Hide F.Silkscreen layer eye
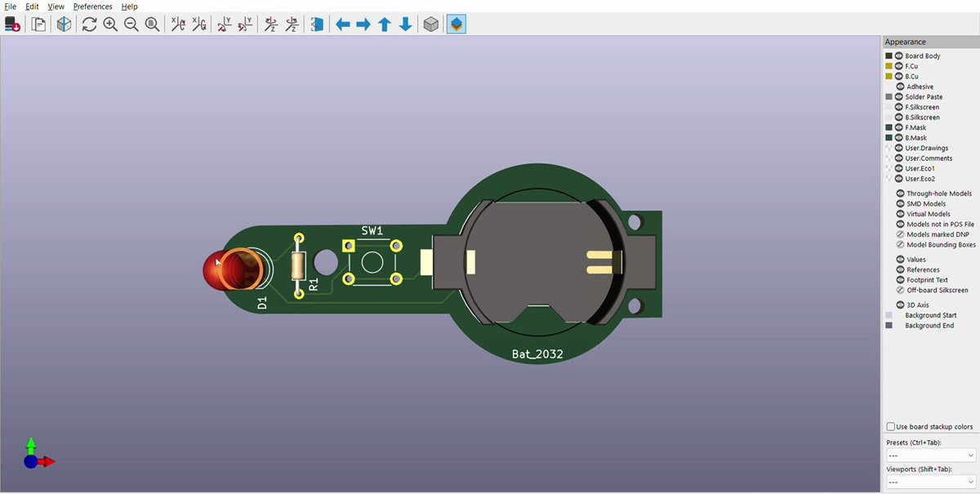The height and width of the screenshot is (494, 980). pos(898,107)
